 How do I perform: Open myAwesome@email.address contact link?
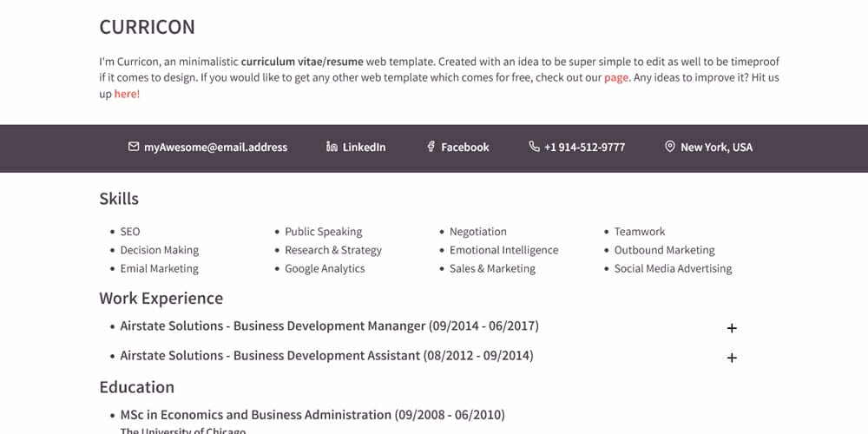[x=215, y=148]
